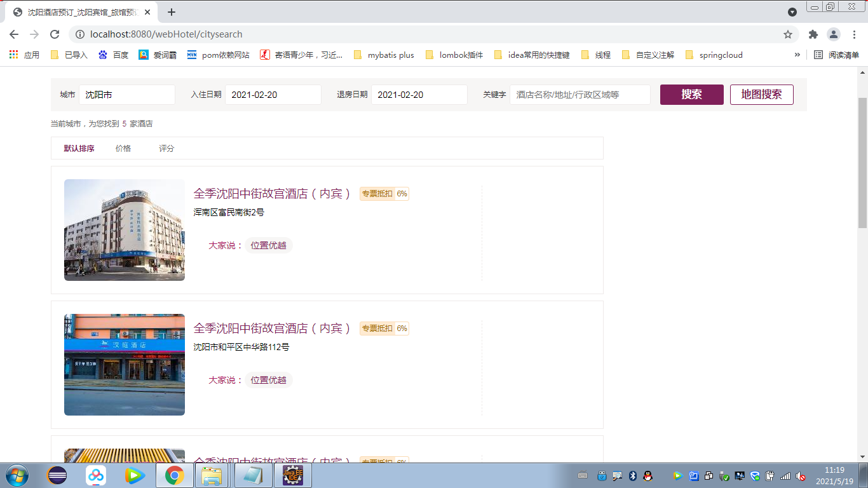Click 位置优越 tag on the 中华路112号 hotel
Screen dimensions: 868x488
pyautogui.click(x=269, y=380)
